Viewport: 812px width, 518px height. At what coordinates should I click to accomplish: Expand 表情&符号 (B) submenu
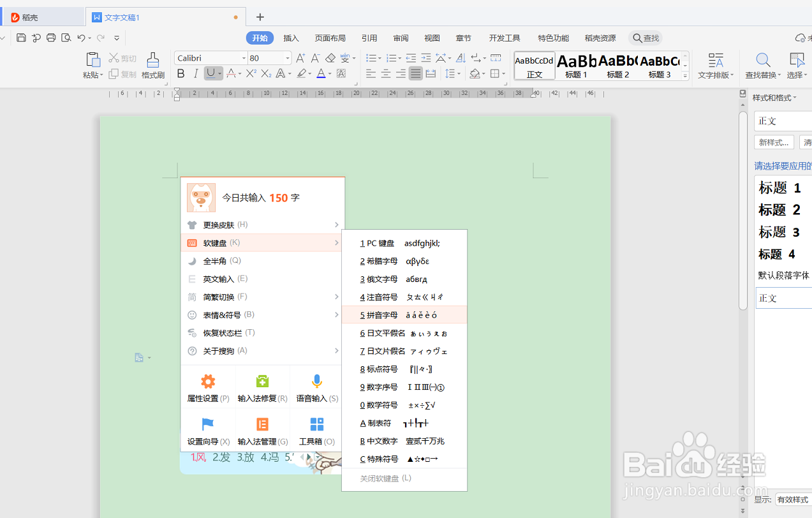(263, 314)
